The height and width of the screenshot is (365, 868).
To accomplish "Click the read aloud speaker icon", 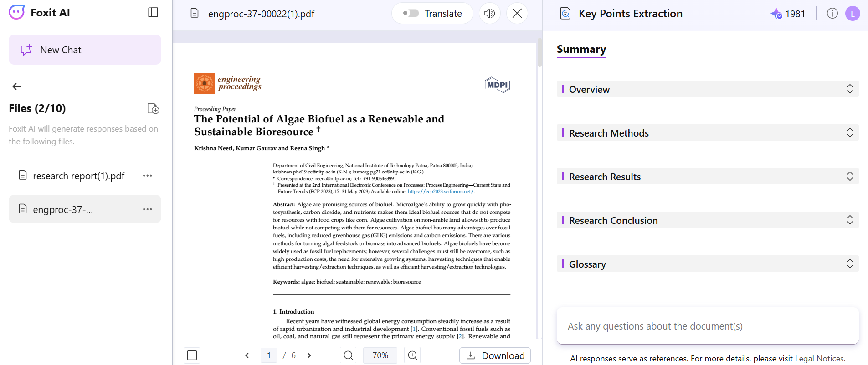I will [489, 13].
